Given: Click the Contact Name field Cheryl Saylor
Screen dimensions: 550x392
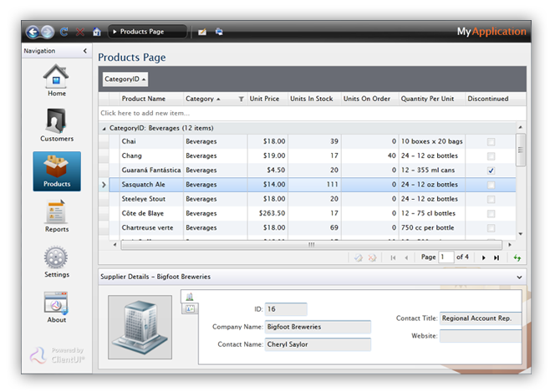Looking at the screenshot, I should coord(318,344).
